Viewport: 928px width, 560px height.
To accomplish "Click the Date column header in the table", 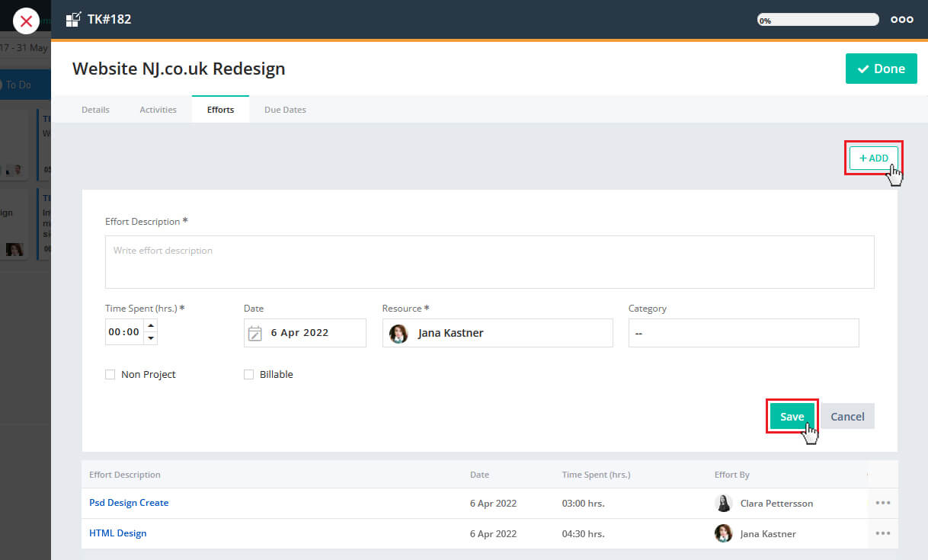I will (479, 475).
